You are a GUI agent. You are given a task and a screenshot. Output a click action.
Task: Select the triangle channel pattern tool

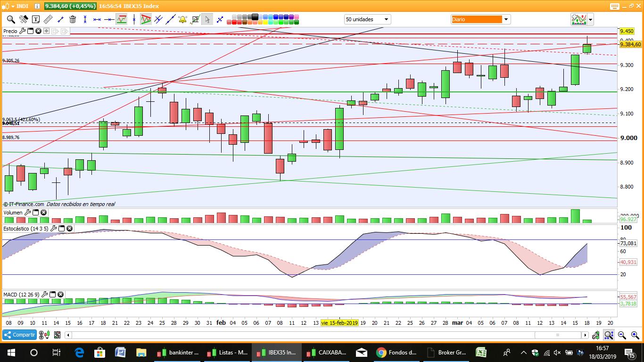click(146, 19)
